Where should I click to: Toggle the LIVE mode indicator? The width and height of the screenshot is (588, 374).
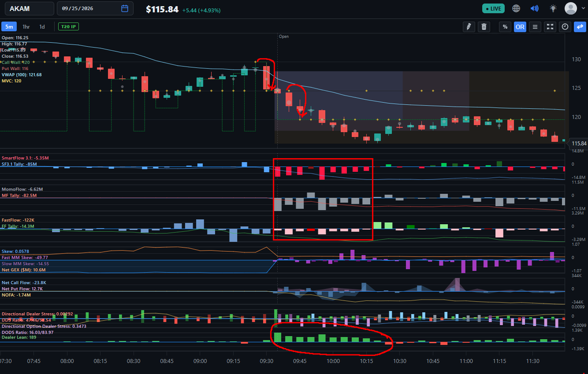[493, 9]
